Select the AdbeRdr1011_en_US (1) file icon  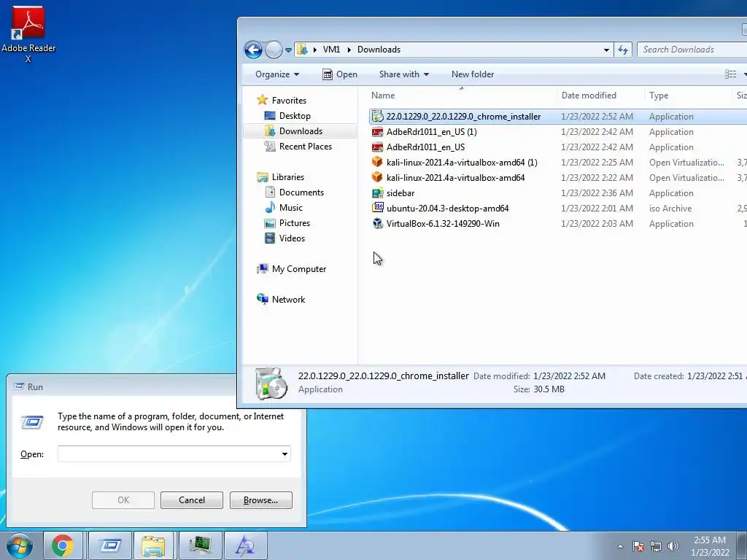(x=377, y=132)
